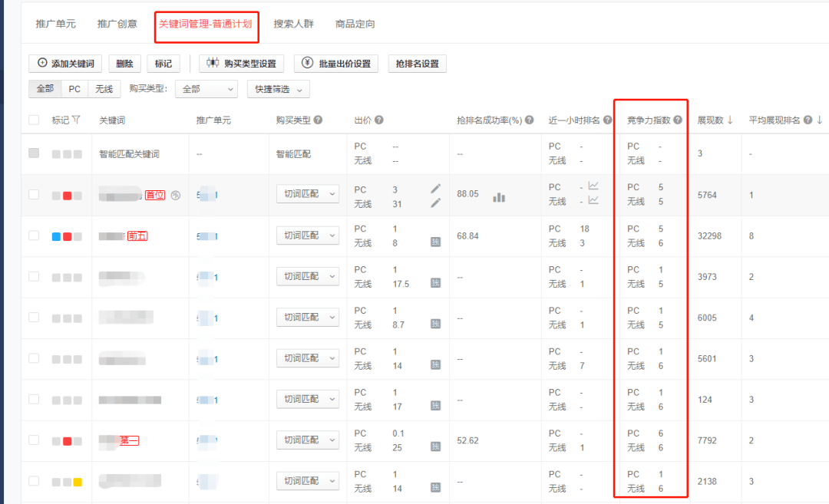Open the PC hourly ranking trend icon
The height and width of the screenshot is (504, 829).
click(593, 186)
